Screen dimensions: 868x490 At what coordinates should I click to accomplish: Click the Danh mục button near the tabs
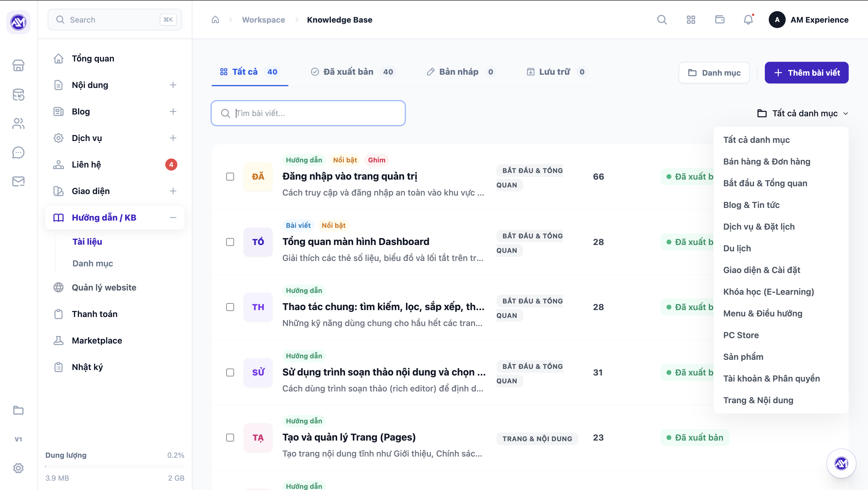[714, 73]
